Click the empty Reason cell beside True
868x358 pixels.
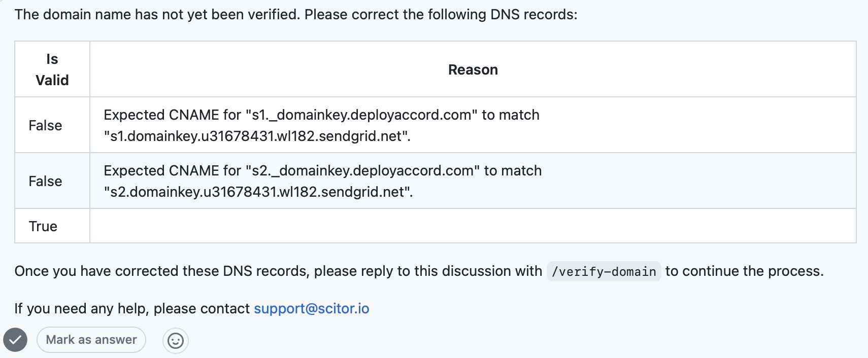(473, 226)
